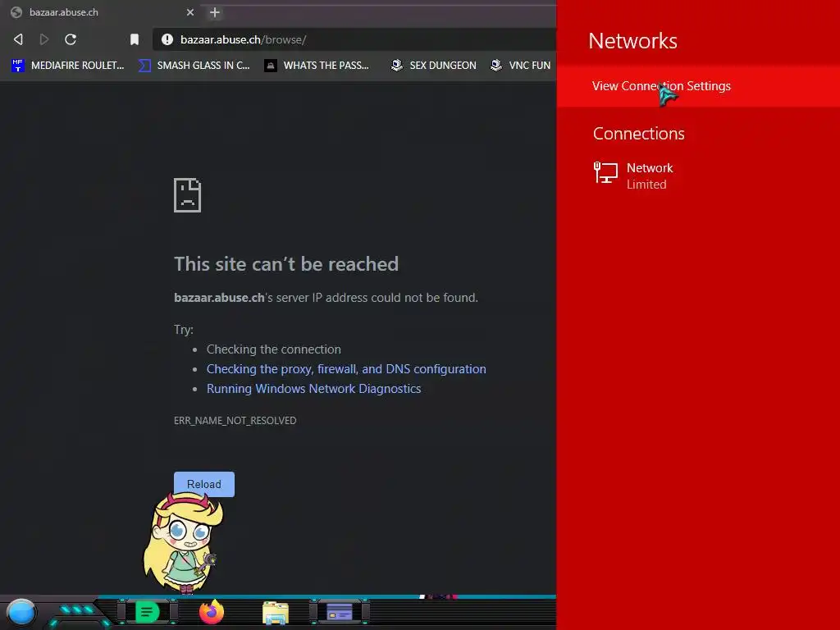Click ERR_NAME_NOT_RESOLVED error code text
Viewport: 840px width, 630px height.
235,421
